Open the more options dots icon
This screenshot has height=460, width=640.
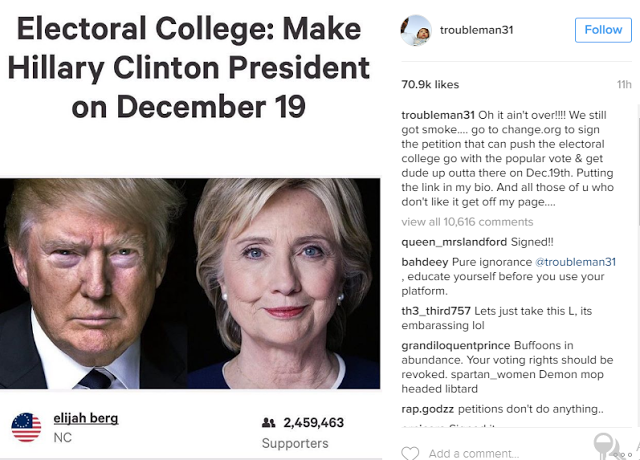[x=623, y=454]
